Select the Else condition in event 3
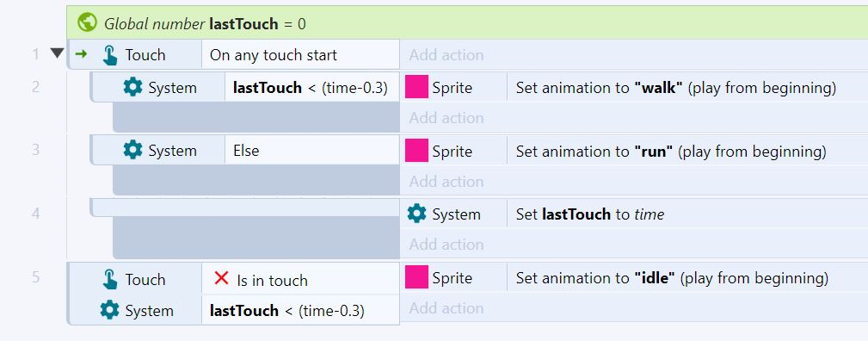 311,150
